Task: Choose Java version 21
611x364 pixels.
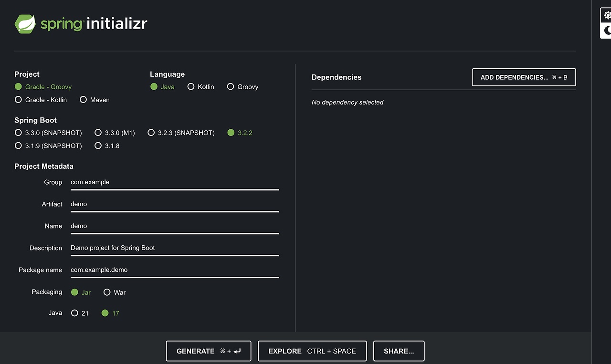Action: tap(80, 313)
